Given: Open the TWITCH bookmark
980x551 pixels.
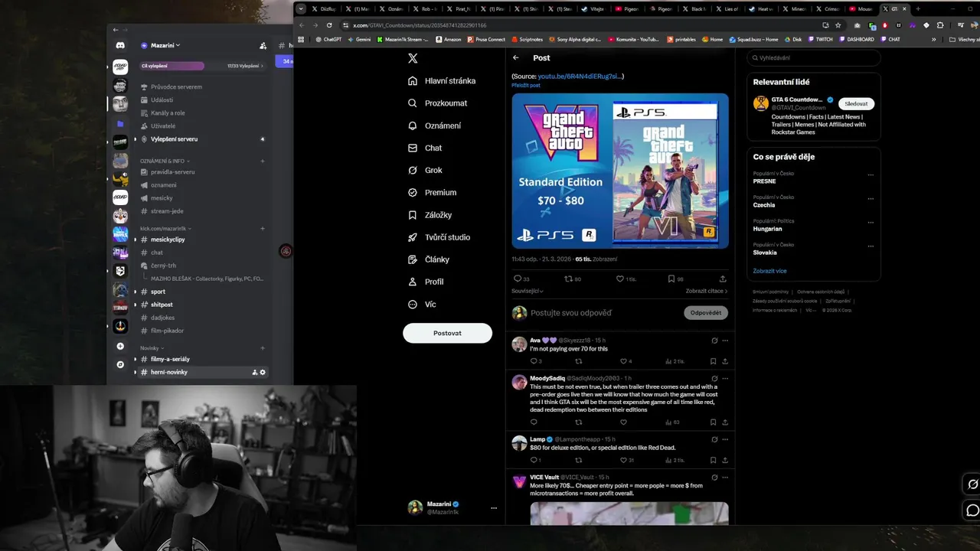Looking at the screenshot, I should click(820, 39).
